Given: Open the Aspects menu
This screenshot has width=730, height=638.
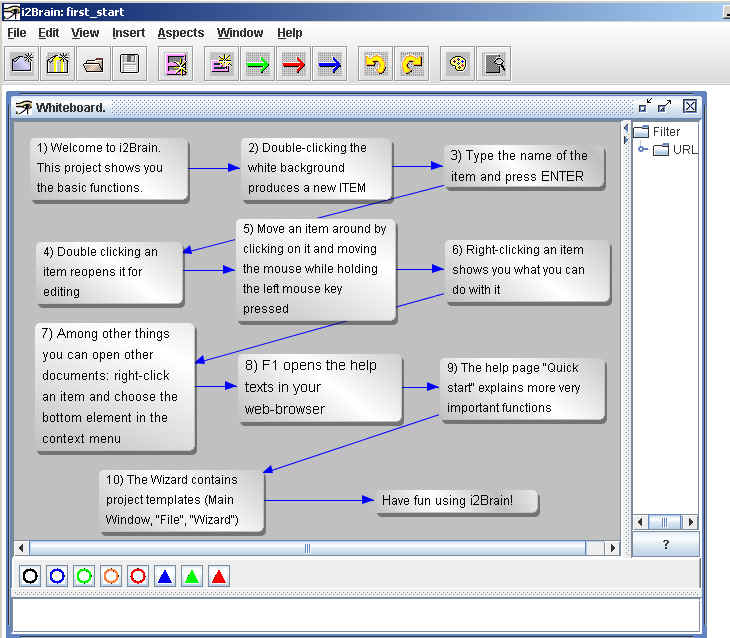Looking at the screenshot, I should (x=181, y=33).
